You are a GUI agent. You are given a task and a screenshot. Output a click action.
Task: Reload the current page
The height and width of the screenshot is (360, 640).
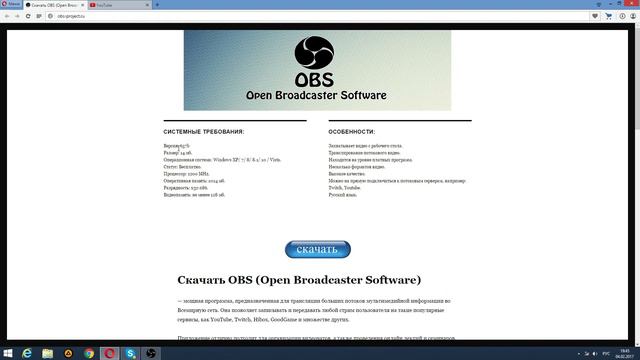tap(28, 16)
